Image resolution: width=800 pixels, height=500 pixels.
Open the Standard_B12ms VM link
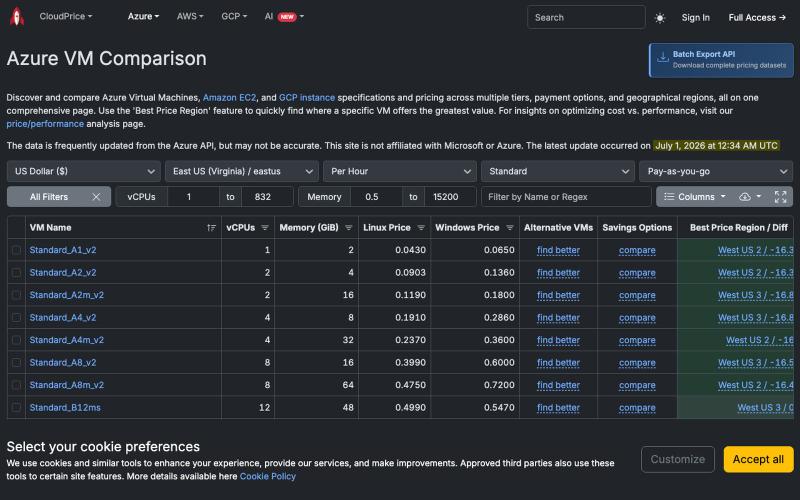click(65, 407)
